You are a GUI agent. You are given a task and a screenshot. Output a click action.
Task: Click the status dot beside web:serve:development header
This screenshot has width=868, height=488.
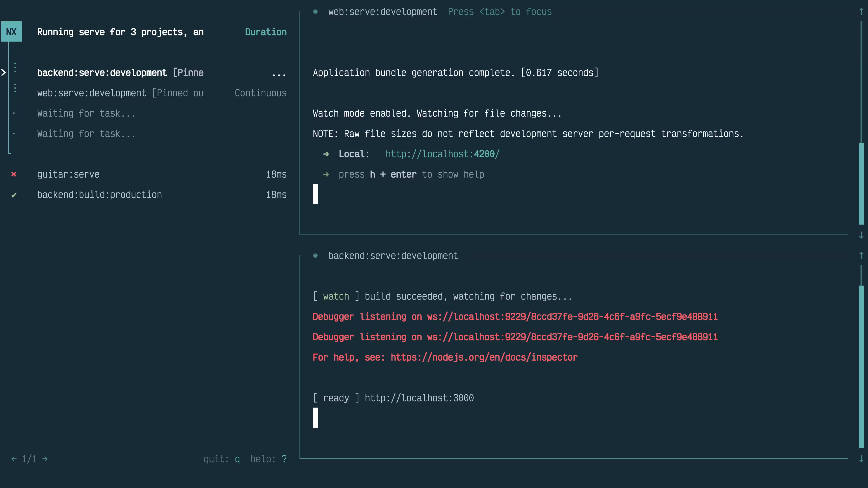[316, 11]
